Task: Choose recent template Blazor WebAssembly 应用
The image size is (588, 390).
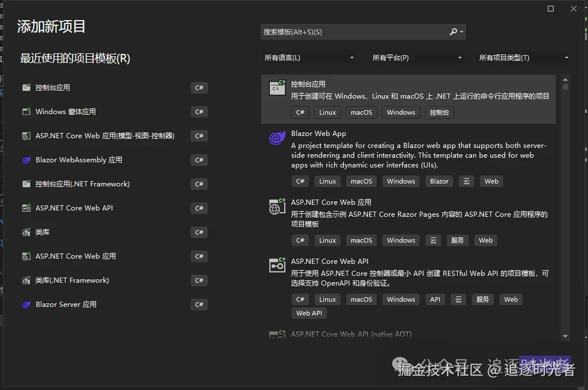Action: tap(115, 160)
